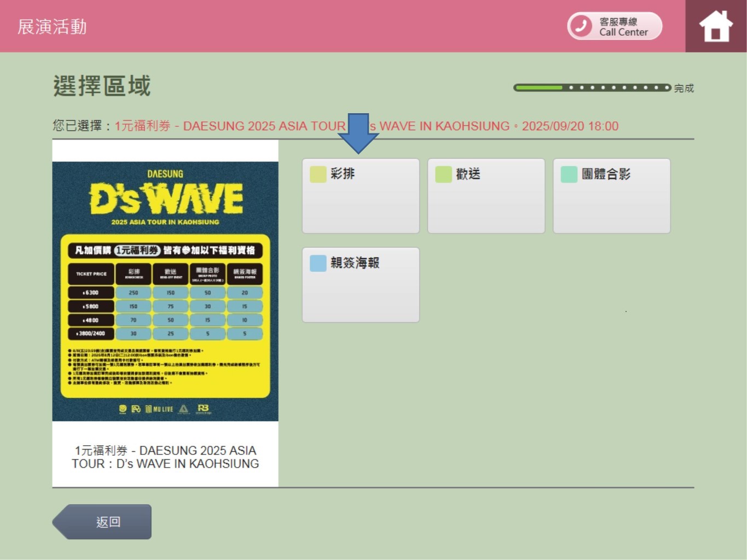Click the 展演活動 header title
The height and width of the screenshot is (560, 747).
coord(52,27)
